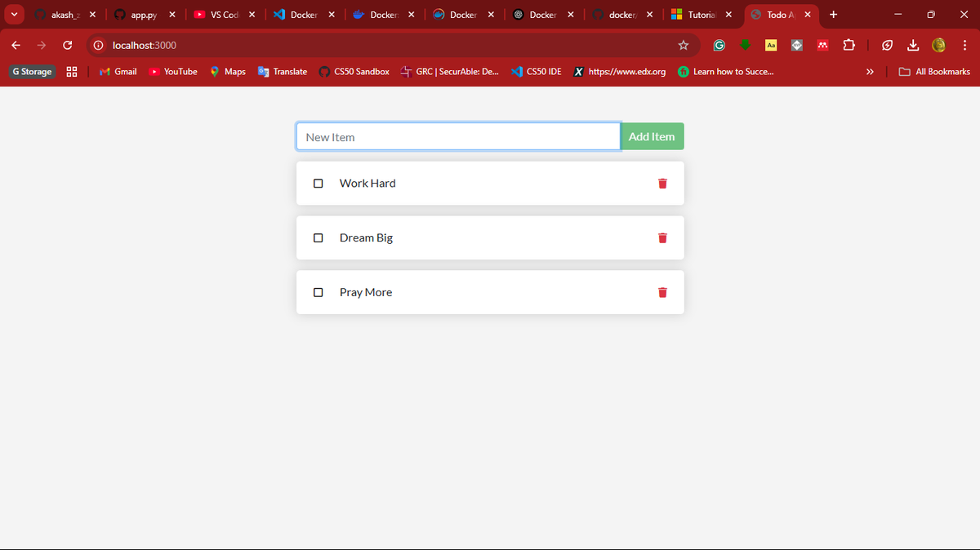The image size is (980, 550).
Task: Open the red Mendeley extension icon
Action: (x=822, y=45)
